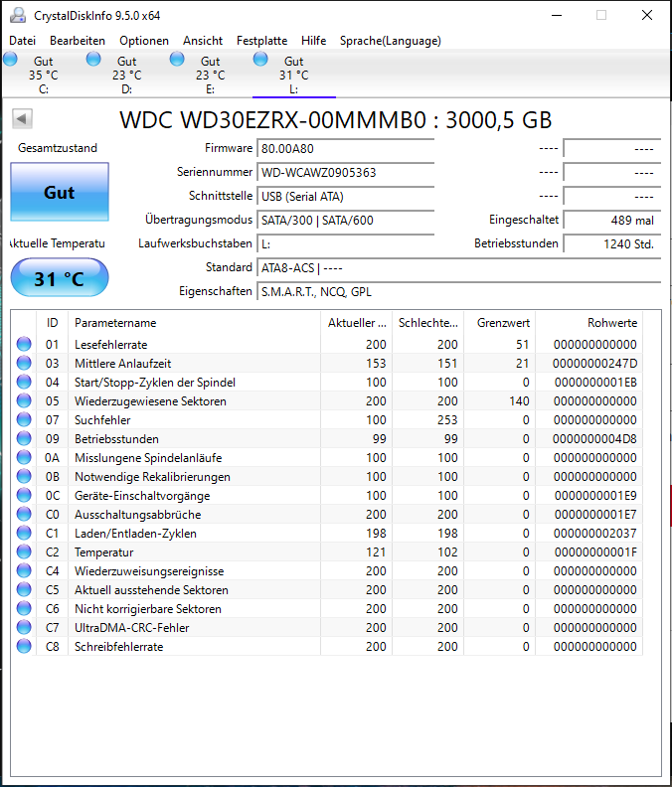Screen dimensions: 672x787
Task: Click the serial number field WD-WCAWZ0905363
Action: pos(346,173)
